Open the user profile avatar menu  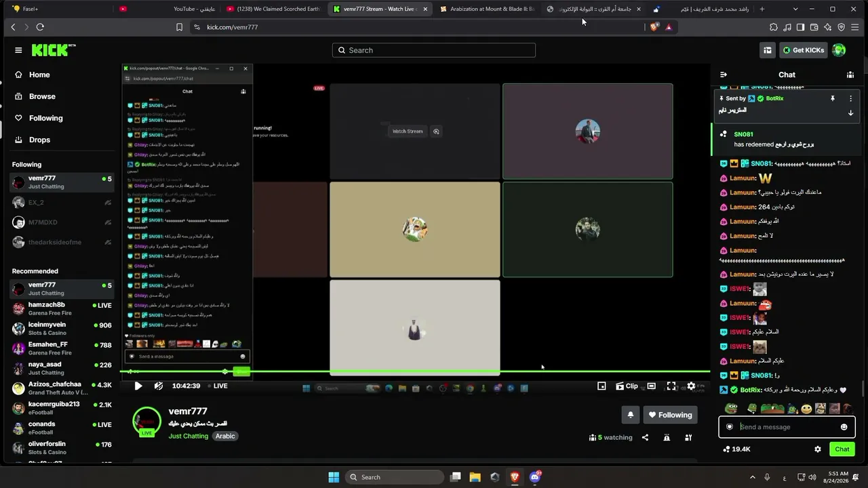[840, 50]
